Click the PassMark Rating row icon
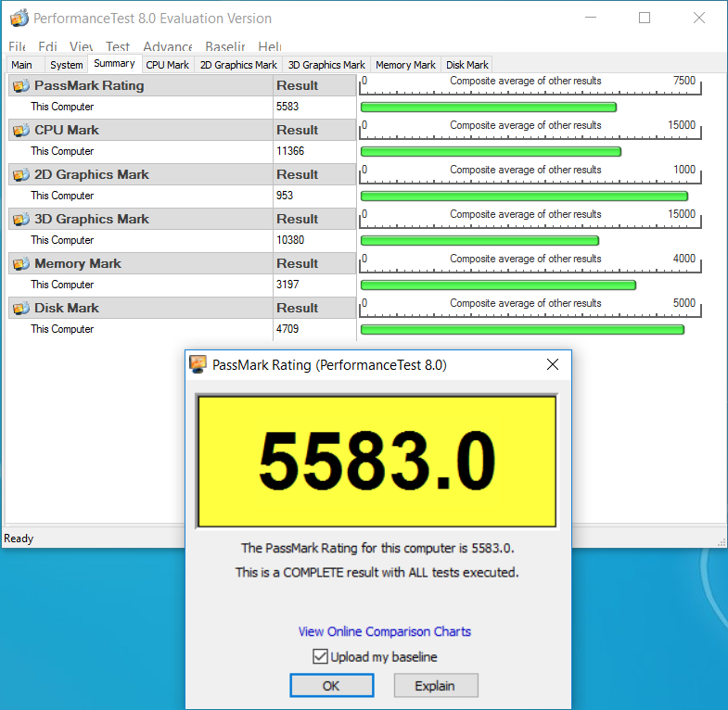 coord(21,86)
